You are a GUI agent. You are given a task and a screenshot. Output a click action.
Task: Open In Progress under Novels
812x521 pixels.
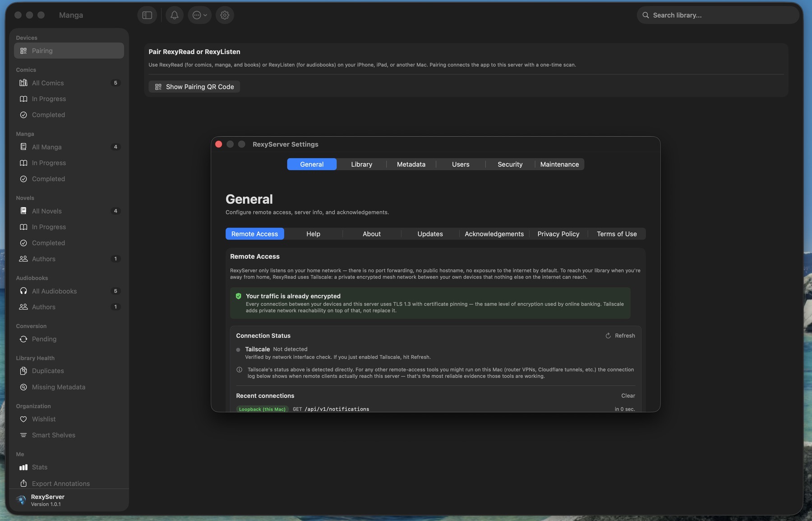click(x=69, y=227)
